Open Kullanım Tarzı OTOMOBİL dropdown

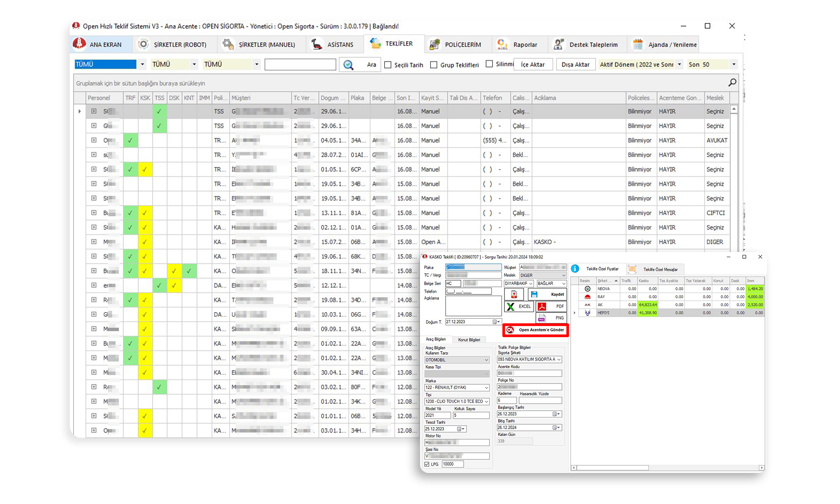[486, 360]
